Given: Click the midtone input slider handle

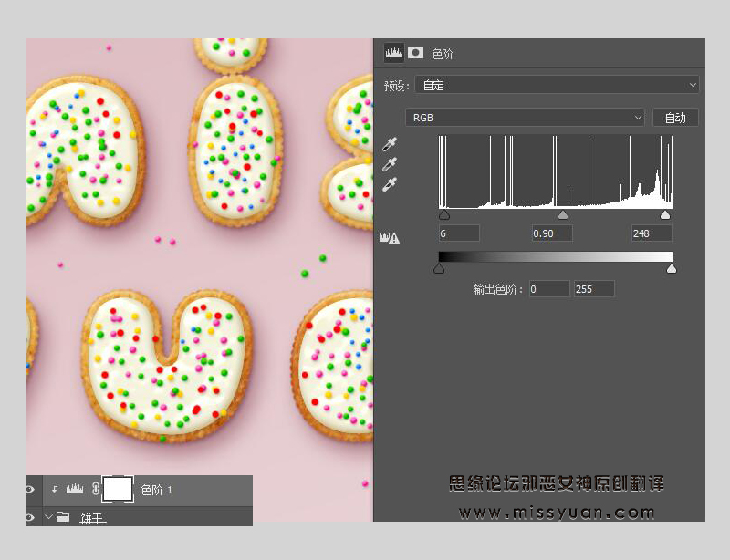Looking at the screenshot, I should click(563, 215).
